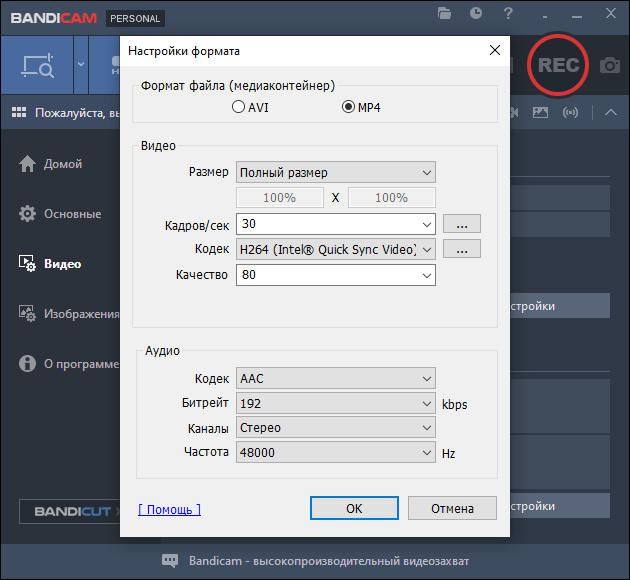Open the video Кодек dropdown H264
The width and height of the screenshot is (630, 580).
(x=336, y=249)
